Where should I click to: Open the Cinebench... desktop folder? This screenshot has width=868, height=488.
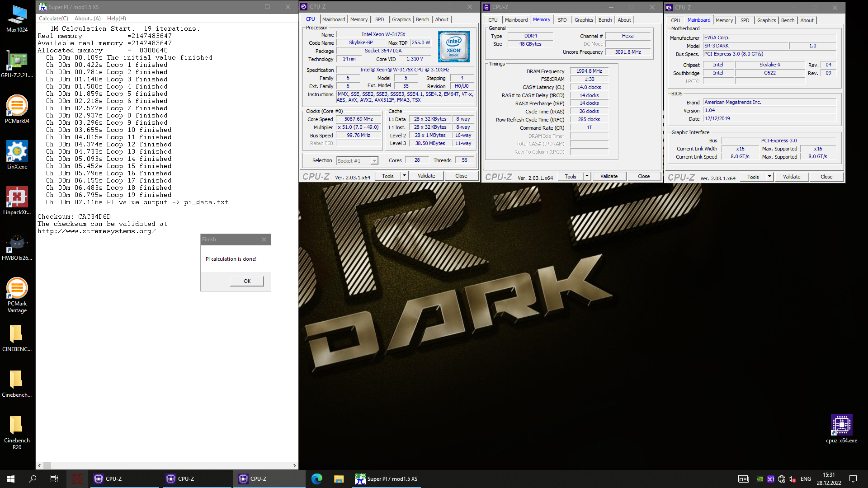[x=17, y=384]
